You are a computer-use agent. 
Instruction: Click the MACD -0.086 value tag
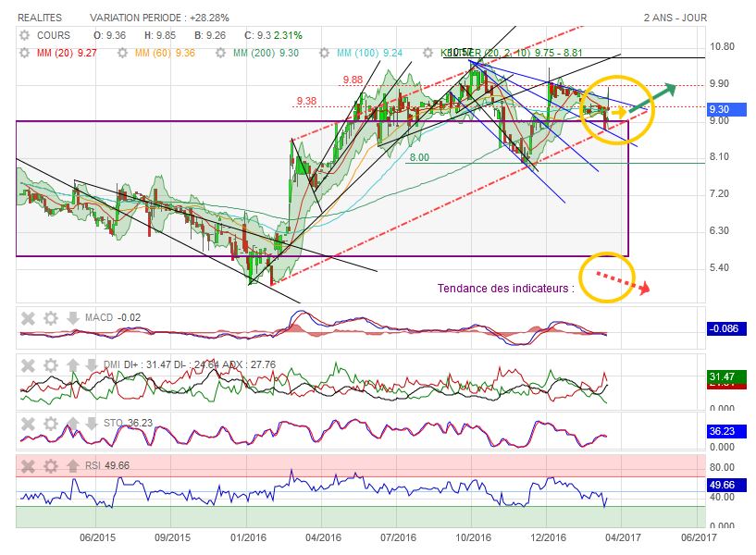point(726,328)
